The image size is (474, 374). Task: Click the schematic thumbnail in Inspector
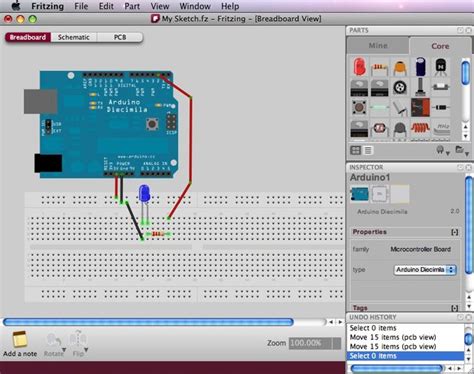click(x=379, y=194)
